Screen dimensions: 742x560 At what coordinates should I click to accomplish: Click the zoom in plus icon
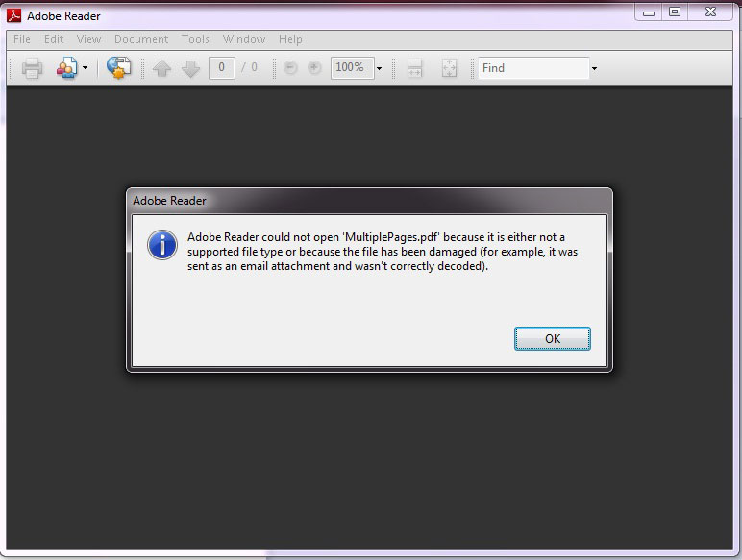[313, 68]
